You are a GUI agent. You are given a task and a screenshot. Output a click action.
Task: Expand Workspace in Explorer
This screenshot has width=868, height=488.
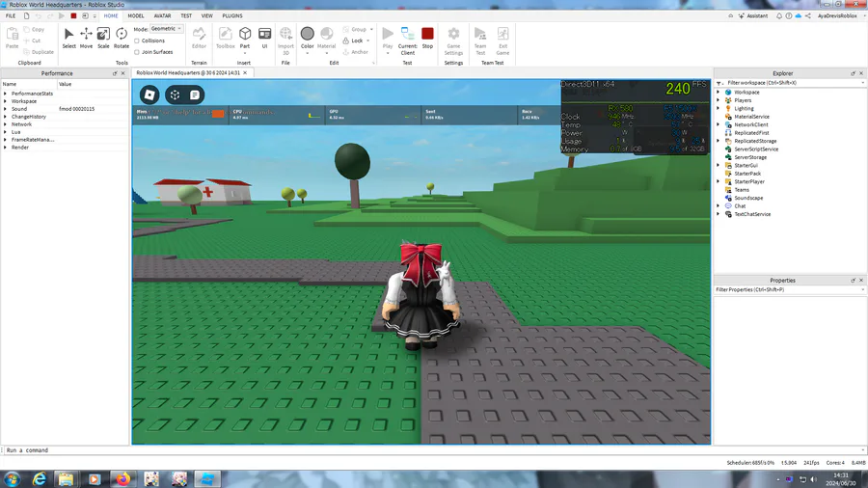tap(719, 93)
